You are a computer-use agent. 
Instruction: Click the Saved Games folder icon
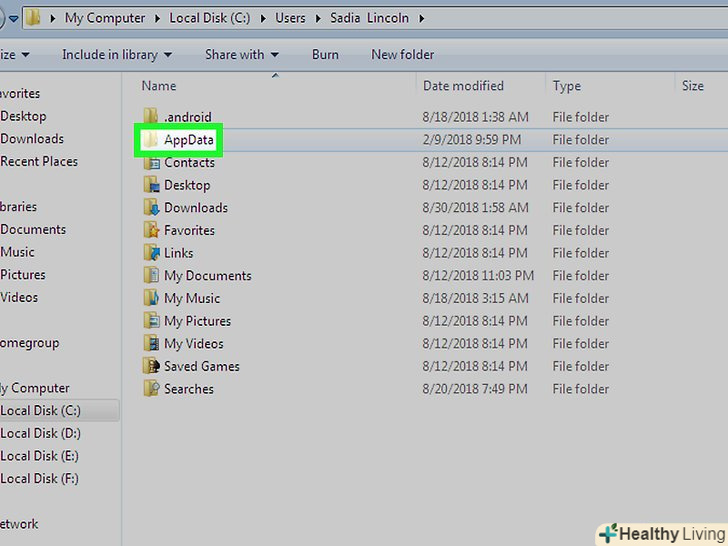pos(151,366)
